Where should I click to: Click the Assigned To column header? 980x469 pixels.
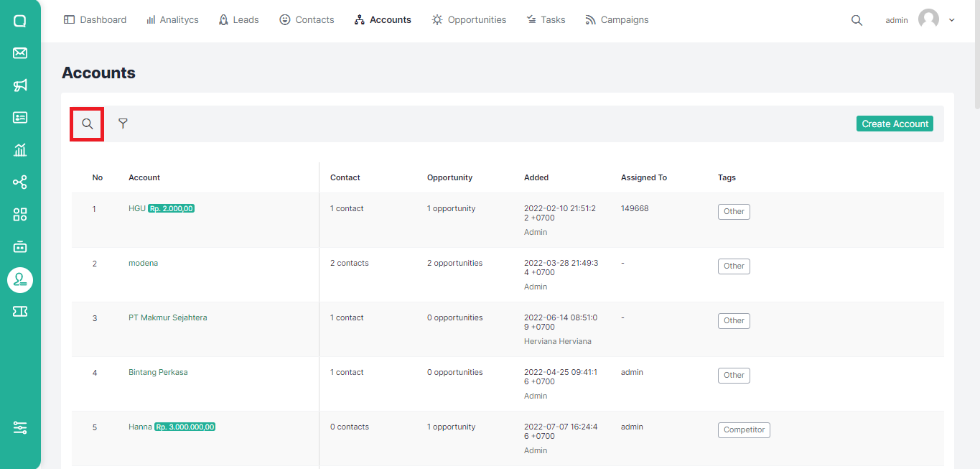pos(644,177)
